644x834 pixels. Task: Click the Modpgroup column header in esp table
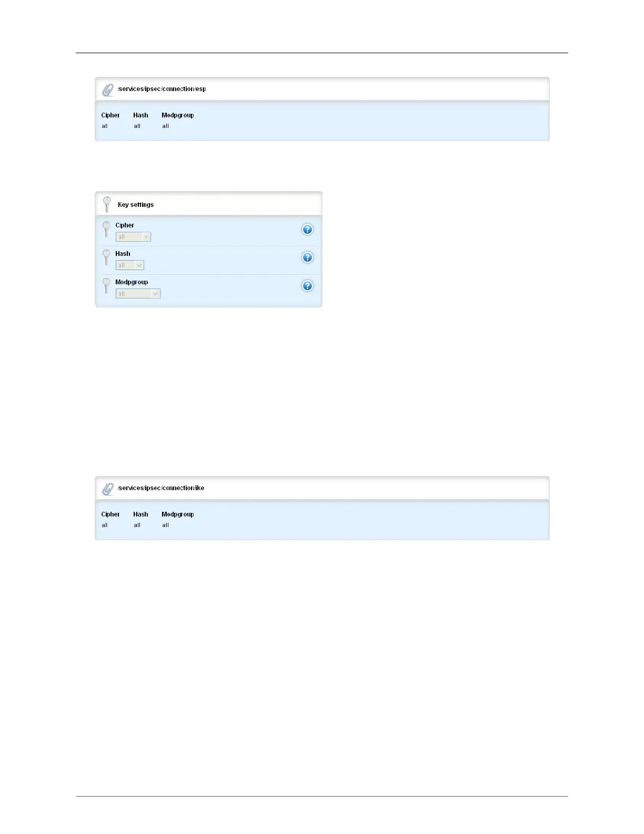coord(178,115)
